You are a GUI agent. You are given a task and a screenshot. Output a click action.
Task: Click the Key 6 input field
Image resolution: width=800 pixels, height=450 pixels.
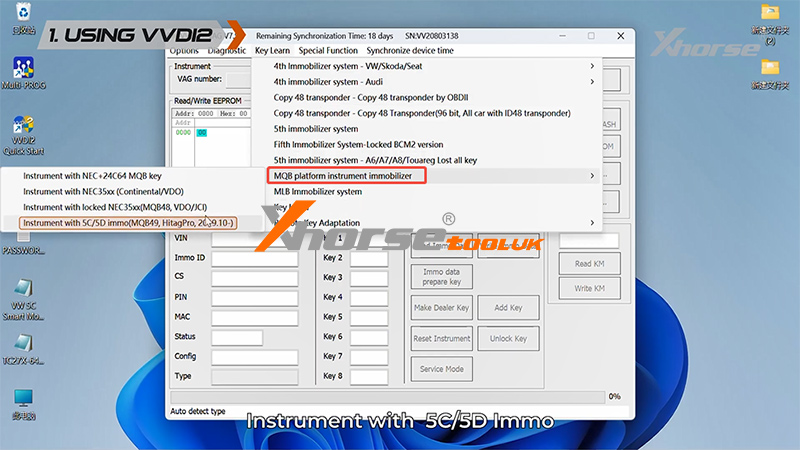coord(369,337)
